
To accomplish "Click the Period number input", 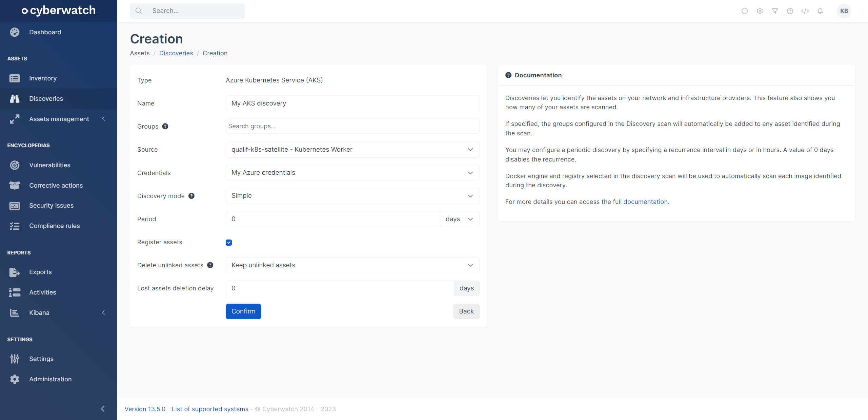I will coord(333,219).
